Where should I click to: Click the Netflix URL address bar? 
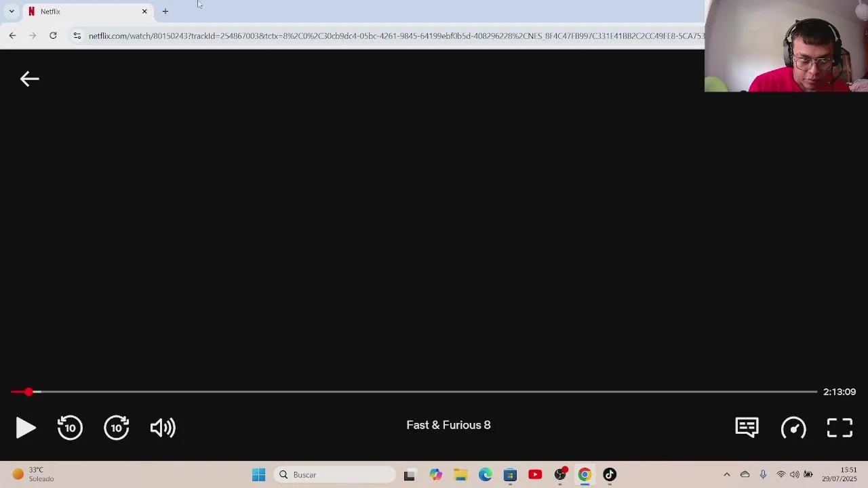pos(396,35)
